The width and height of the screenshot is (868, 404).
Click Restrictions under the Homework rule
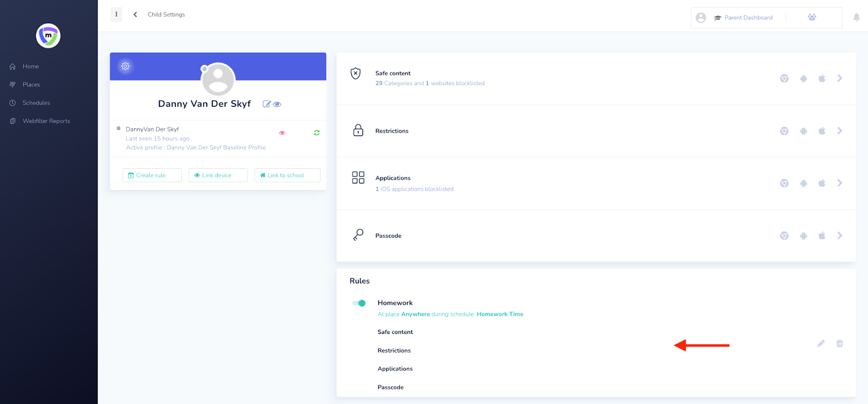394,351
